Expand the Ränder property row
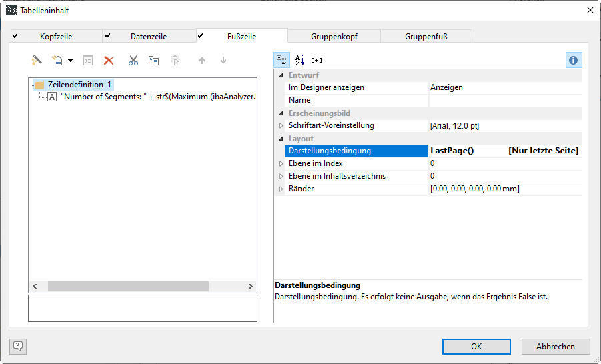 point(281,189)
